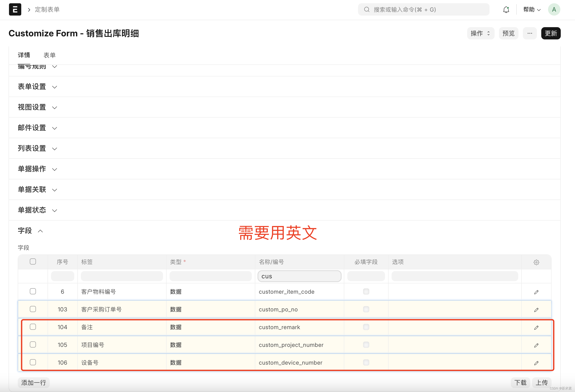Open the ERPNext home logo
The image size is (575, 392).
point(15,9)
